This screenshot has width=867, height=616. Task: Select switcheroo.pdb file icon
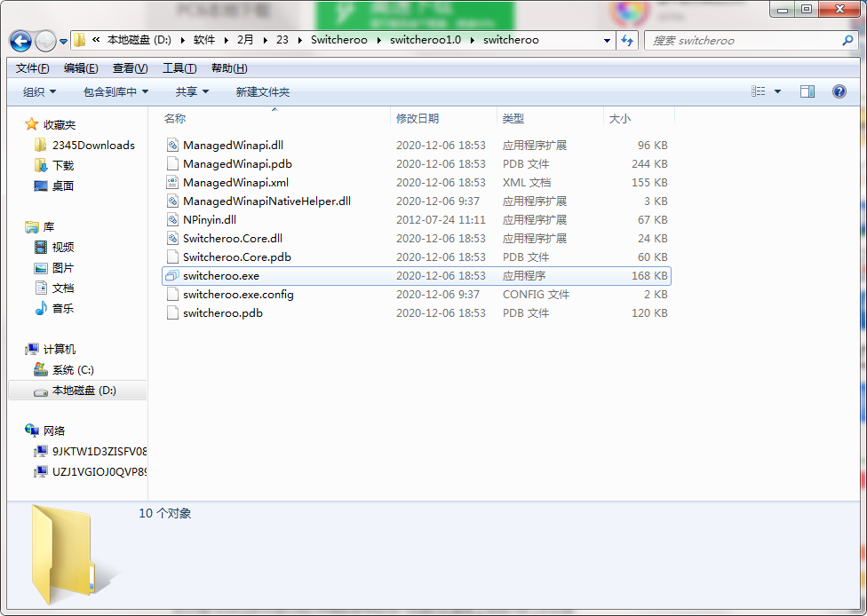pyautogui.click(x=172, y=312)
